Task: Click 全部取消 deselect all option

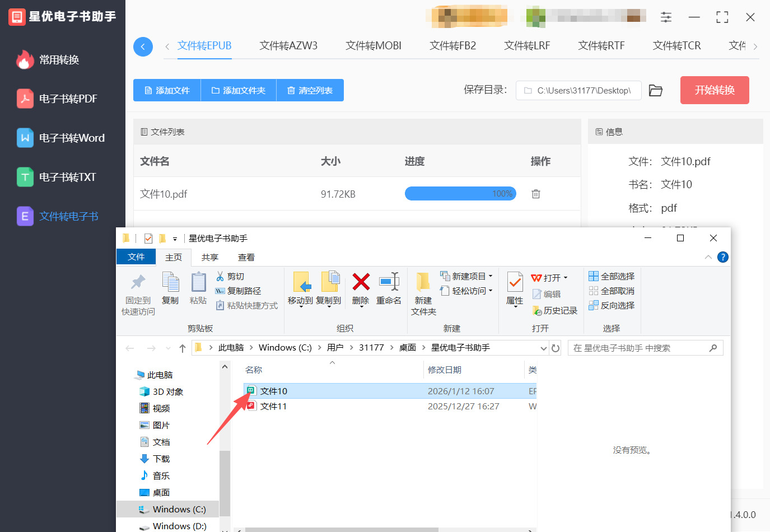Action: 612,291
